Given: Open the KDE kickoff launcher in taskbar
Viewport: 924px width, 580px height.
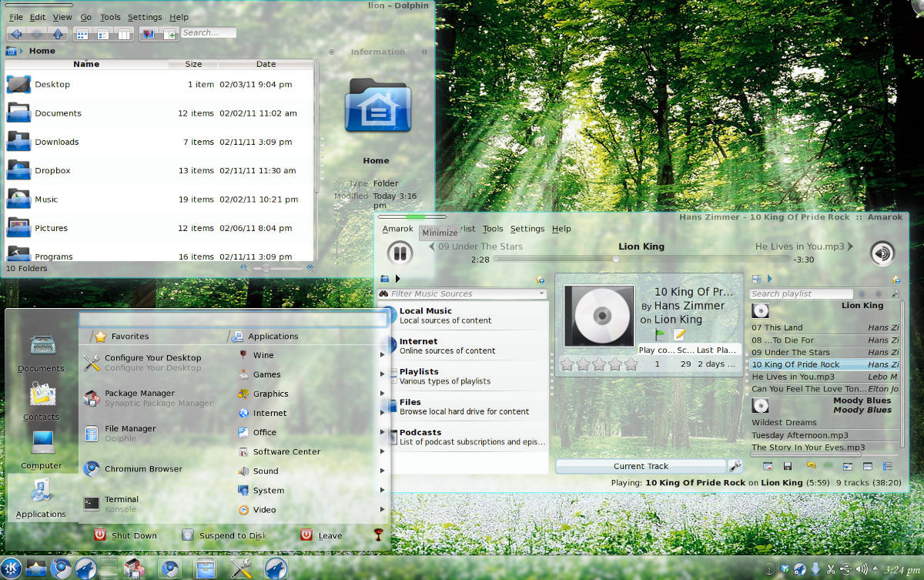Looking at the screenshot, I should (x=12, y=568).
